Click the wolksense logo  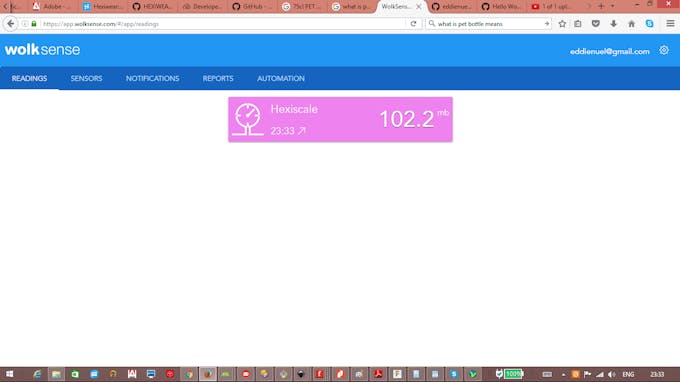(x=42, y=49)
